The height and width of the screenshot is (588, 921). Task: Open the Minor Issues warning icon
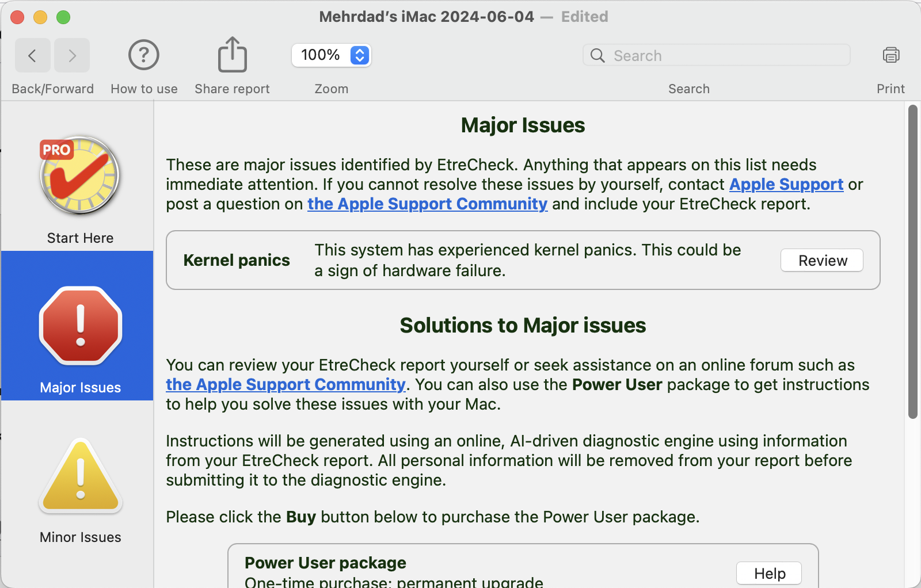tap(81, 475)
